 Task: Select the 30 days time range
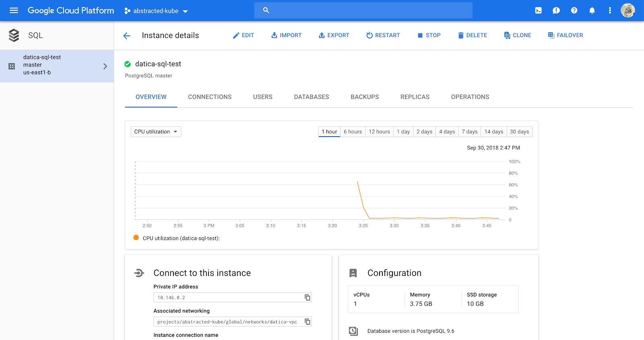520,132
